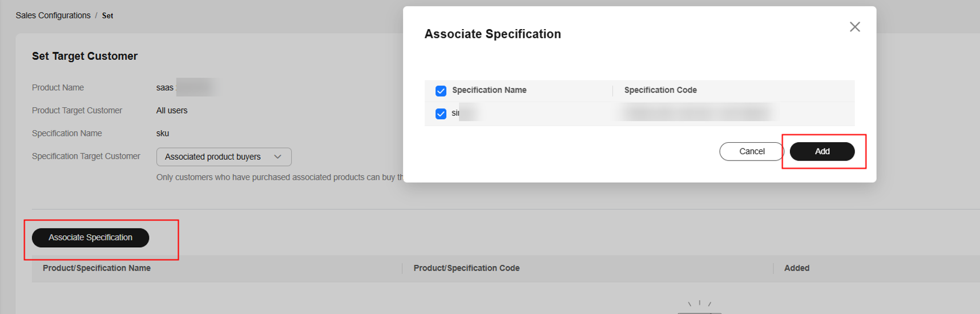
Task: Select the saas product name value
Action: 165,88
